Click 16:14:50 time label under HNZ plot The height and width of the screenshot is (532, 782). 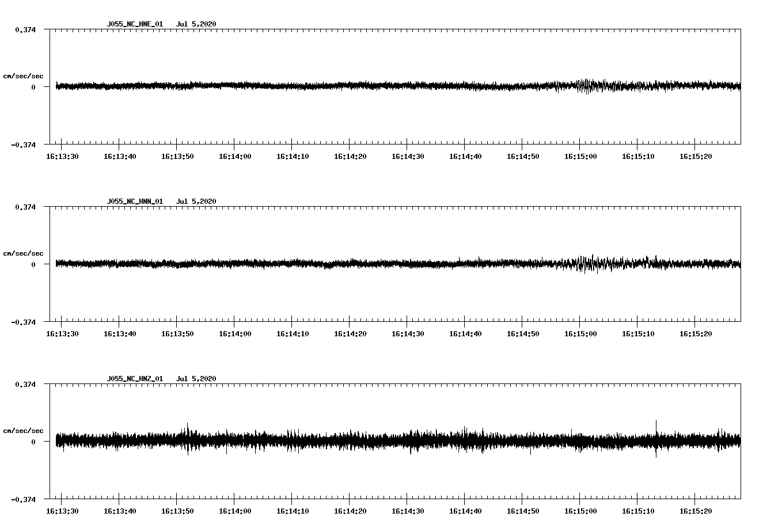[523, 511]
